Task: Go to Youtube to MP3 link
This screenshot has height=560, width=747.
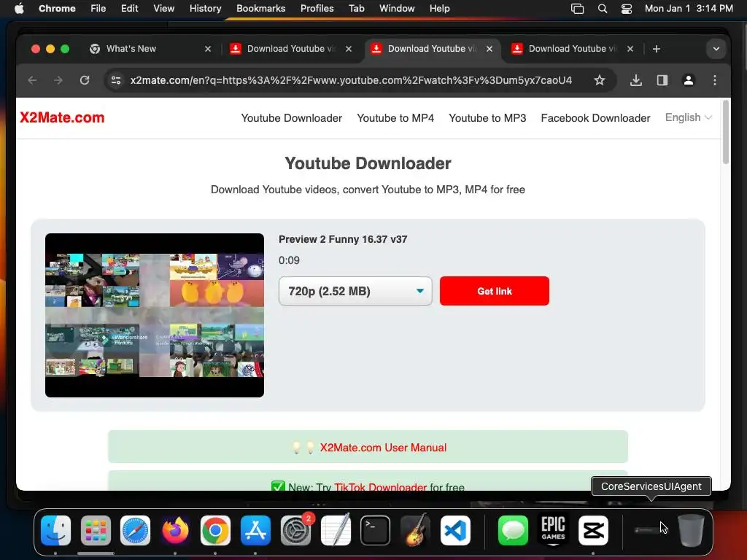Action: pos(487,118)
